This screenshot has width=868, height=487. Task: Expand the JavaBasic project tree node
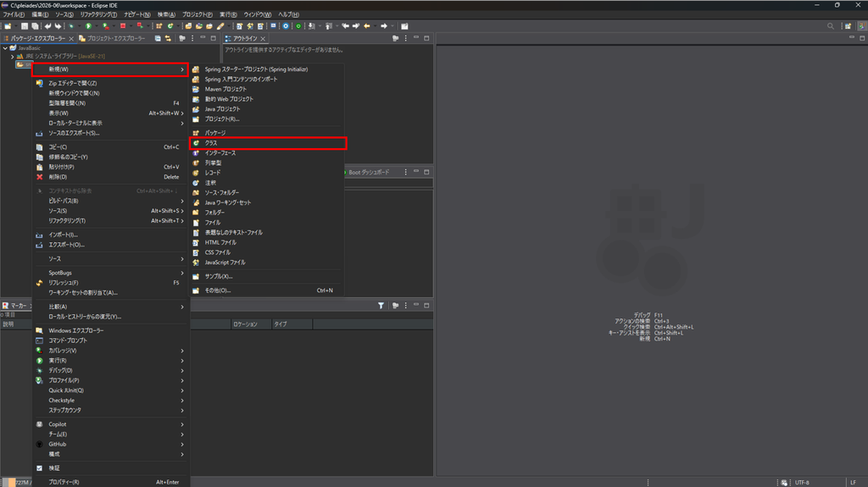tap(5, 48)
